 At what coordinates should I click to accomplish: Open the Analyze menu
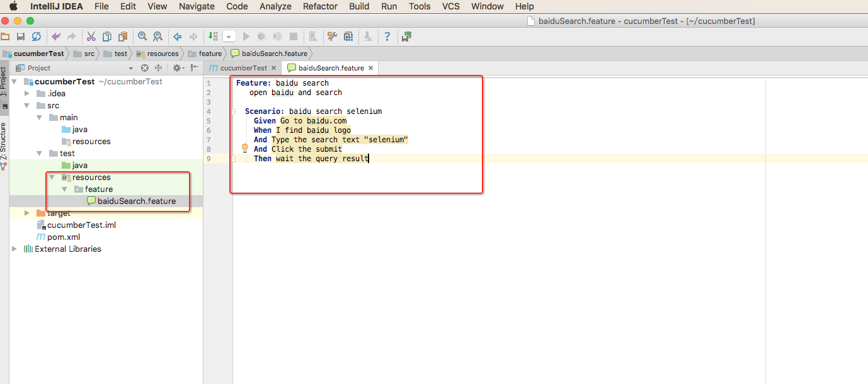(275, 6)
